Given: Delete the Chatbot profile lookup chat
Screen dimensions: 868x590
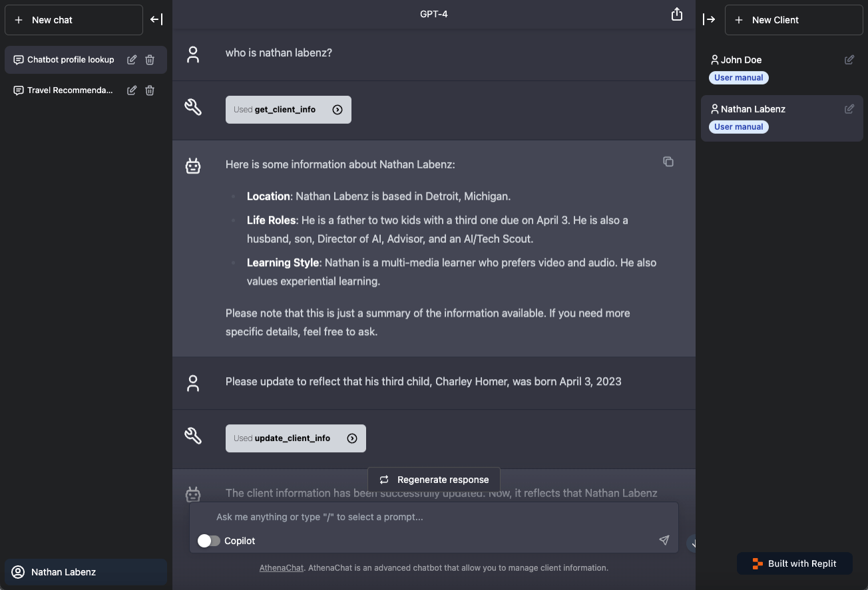Looking at the screenshot, I should (150, 60).
